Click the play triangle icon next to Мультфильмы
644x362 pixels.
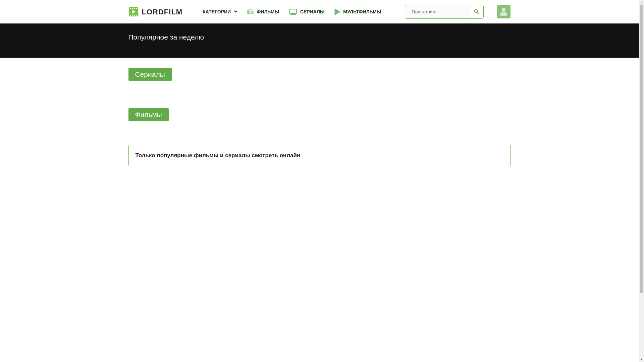click(337, 12)
